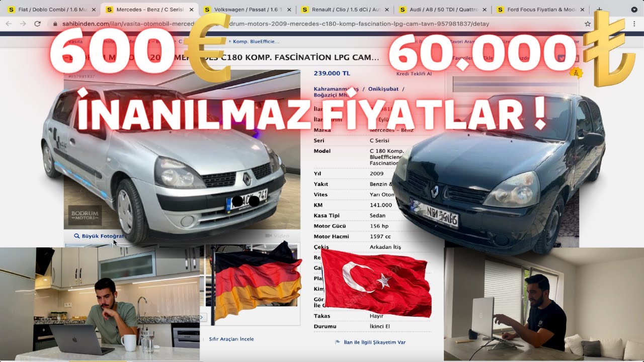
Task: Open Büyük Fotoğraf large photo view
Action: pyautogui.click(x=102, y=236)
